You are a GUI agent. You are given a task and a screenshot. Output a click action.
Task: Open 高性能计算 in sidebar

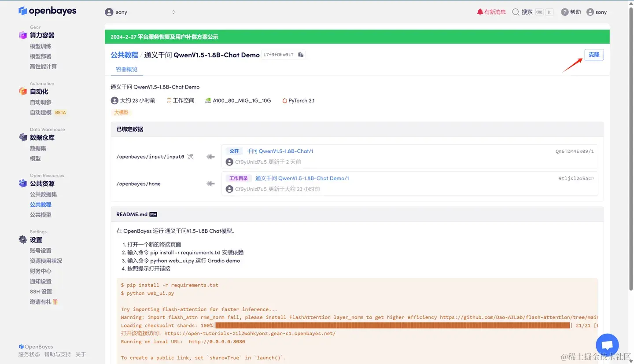pyautogui.click(x=43, y=66)
